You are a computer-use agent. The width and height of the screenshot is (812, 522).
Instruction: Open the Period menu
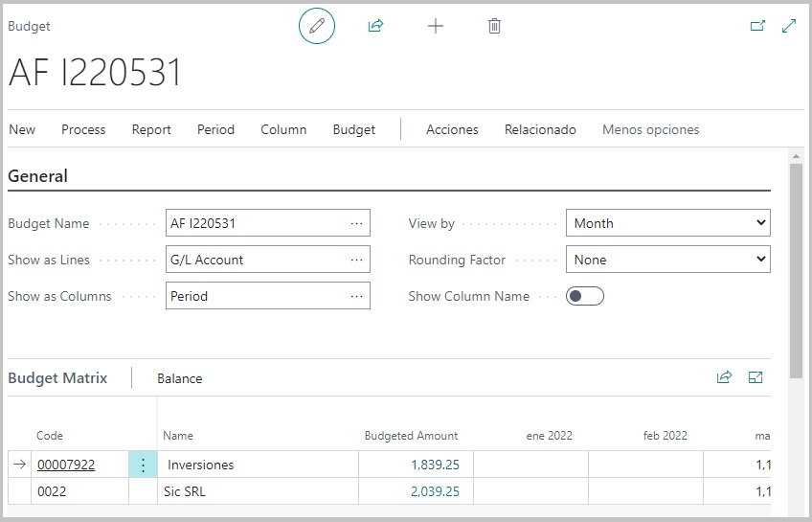coord(216,129)
